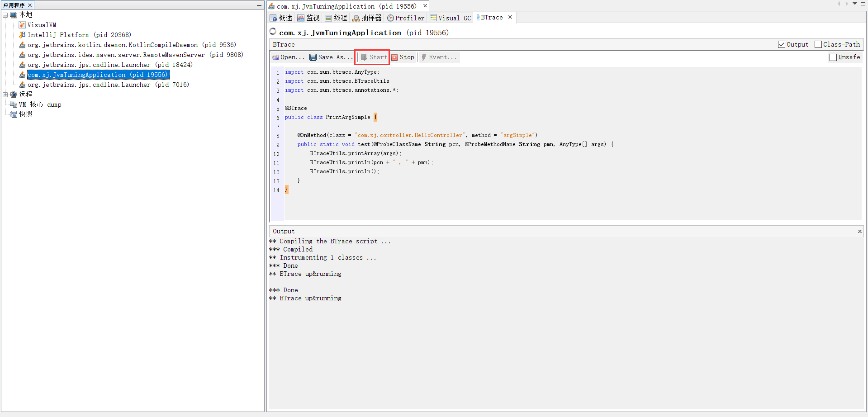Viewport: 868px width, 417px height.
Task: Click the Open folder icon
Action: point(275,57)
